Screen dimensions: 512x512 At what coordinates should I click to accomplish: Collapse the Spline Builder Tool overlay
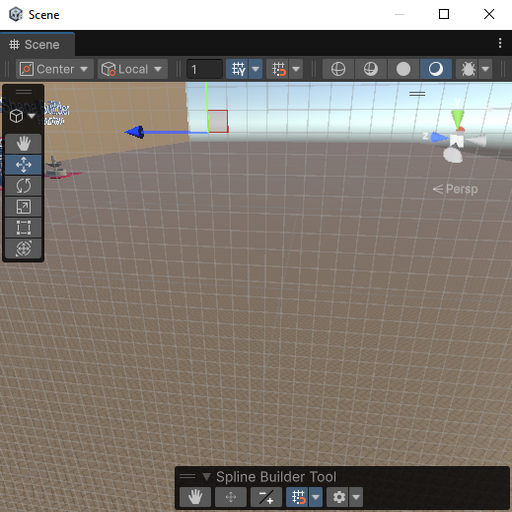pyautogui.click(x=206, y=477)
